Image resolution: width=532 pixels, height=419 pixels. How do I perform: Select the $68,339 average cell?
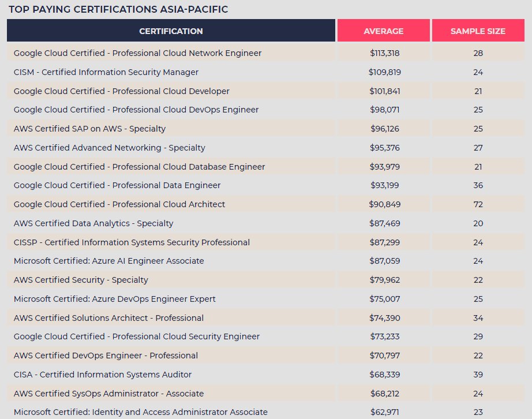coord(385,375)
